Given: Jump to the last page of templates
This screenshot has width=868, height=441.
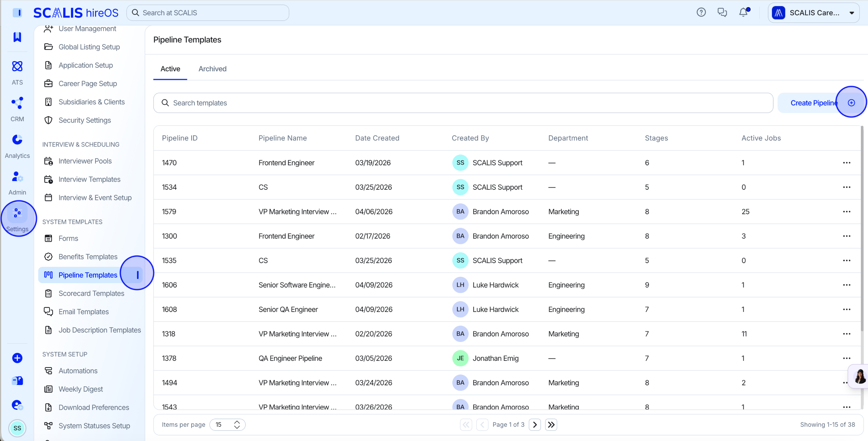Looking at the screenshot, I should [x=551, y=424].
